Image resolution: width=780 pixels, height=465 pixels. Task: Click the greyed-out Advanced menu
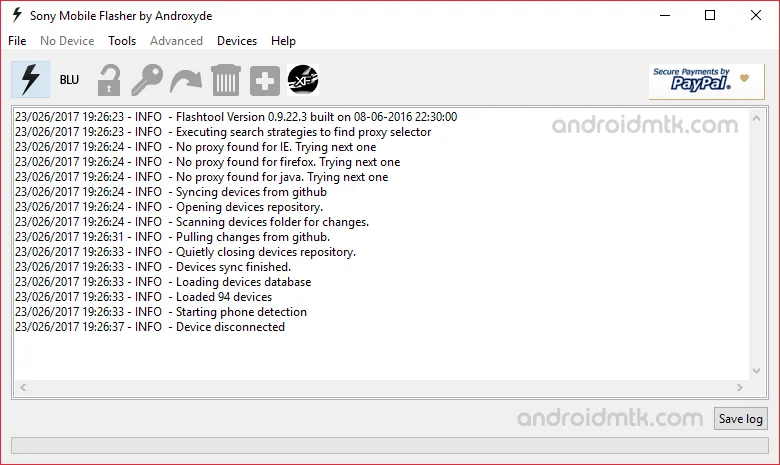pyautogui.click(x=176, y=41)
